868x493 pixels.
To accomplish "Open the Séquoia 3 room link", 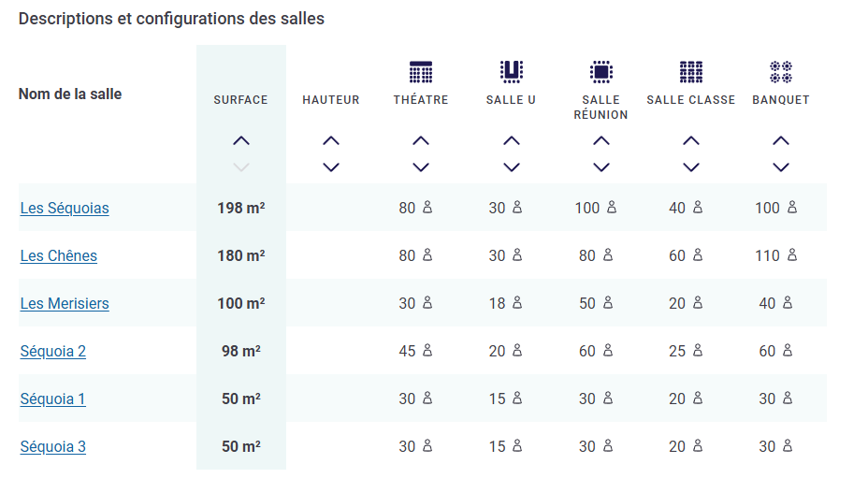I will pyautogui.click(x=53, y=447).
